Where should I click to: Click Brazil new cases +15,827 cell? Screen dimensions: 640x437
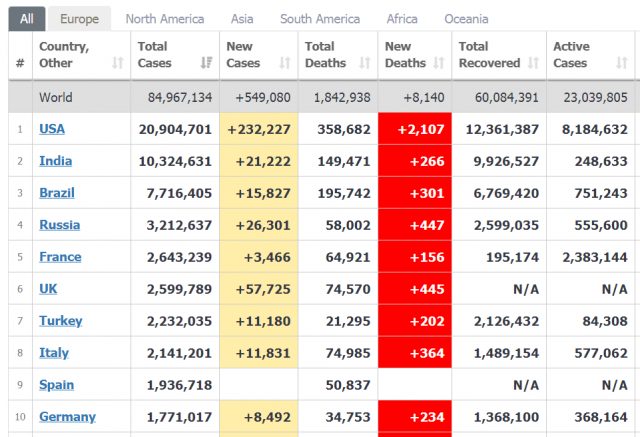(x=259, y=193)
